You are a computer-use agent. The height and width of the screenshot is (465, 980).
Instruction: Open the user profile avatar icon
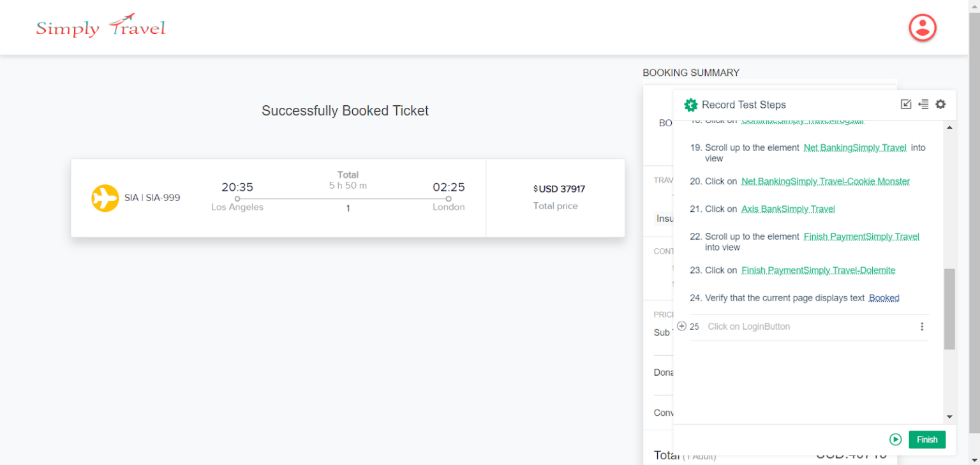(x=922, y=28)
